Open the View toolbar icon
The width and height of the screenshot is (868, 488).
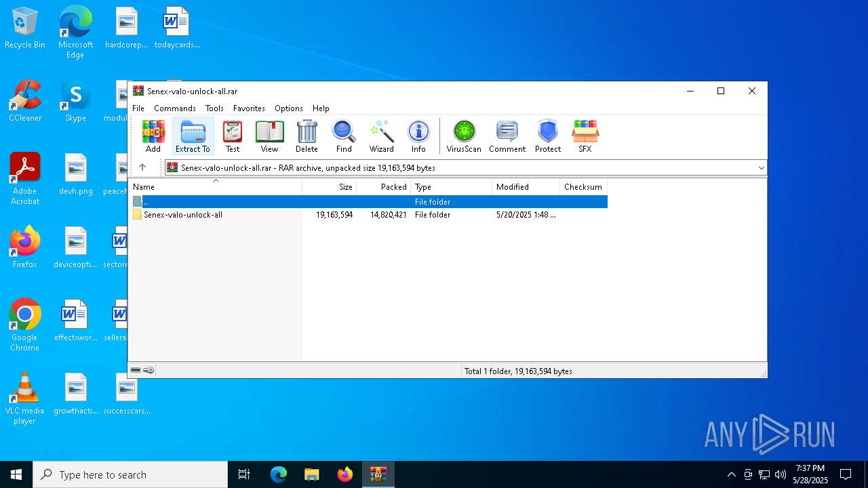[269, 136]
